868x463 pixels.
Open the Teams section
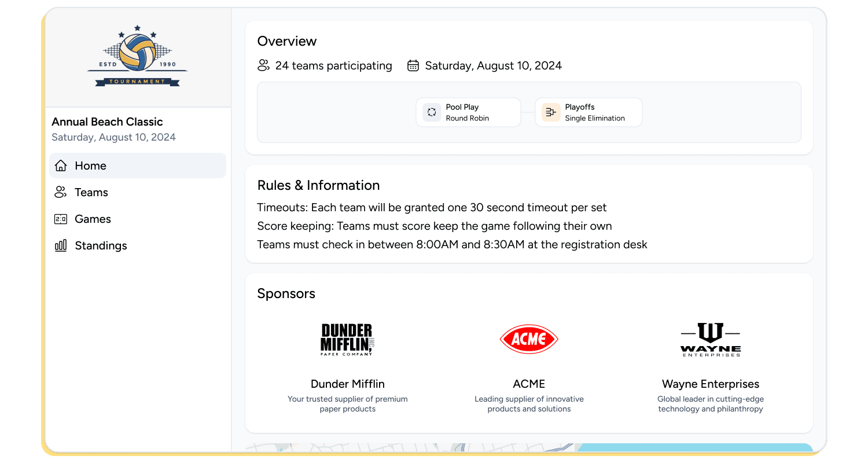point(91,192)
